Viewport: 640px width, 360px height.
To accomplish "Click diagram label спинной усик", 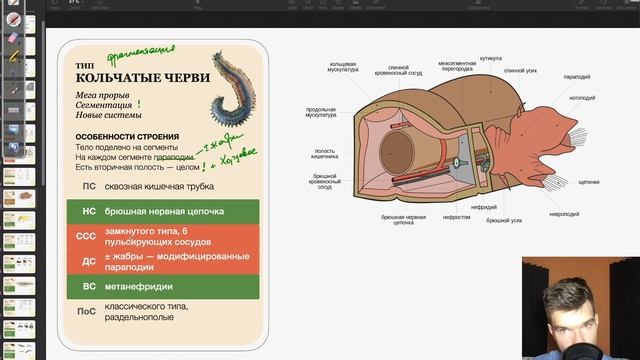I will tap(520, 70).
